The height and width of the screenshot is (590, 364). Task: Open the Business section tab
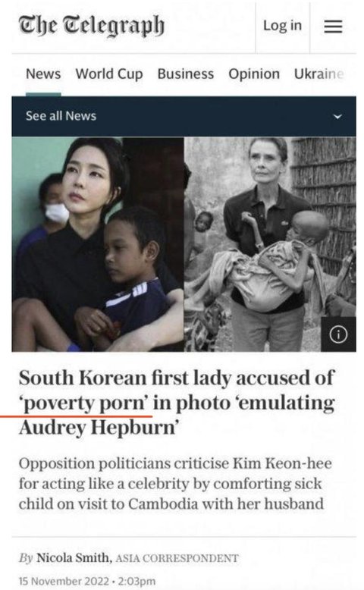[186, 74]
